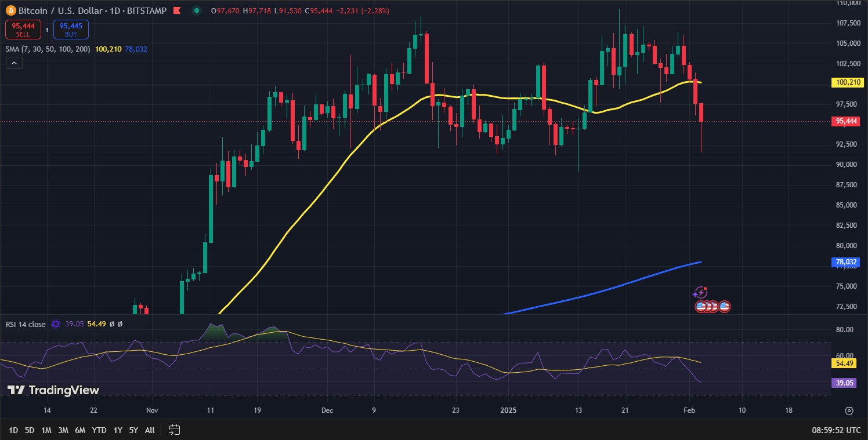Select the 5D time range
The image size is (868, 440).
coord(30,430)
